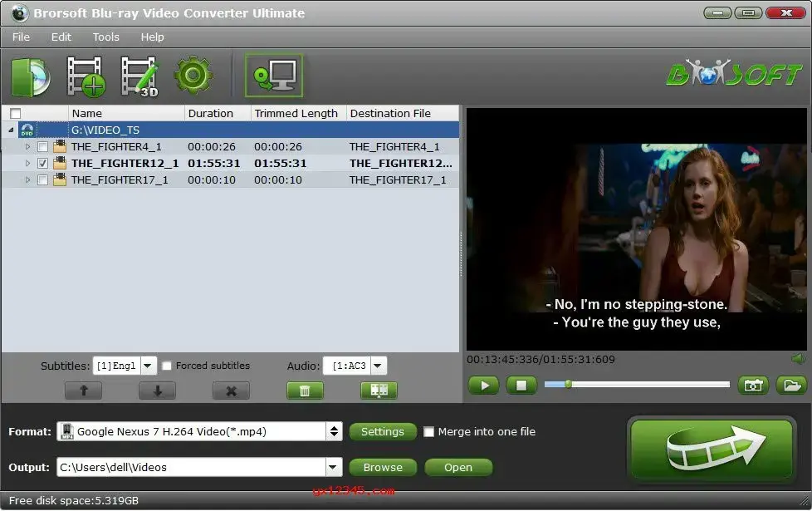Open the Audio track dropdown
Screen dimensions: 812x511
(x=379, y=366)
